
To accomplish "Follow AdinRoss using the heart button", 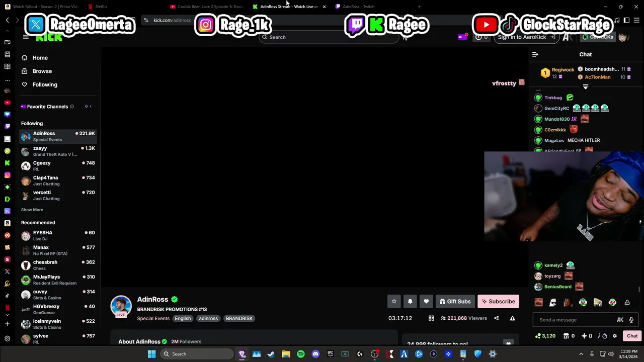I will (x=426, y=301).
